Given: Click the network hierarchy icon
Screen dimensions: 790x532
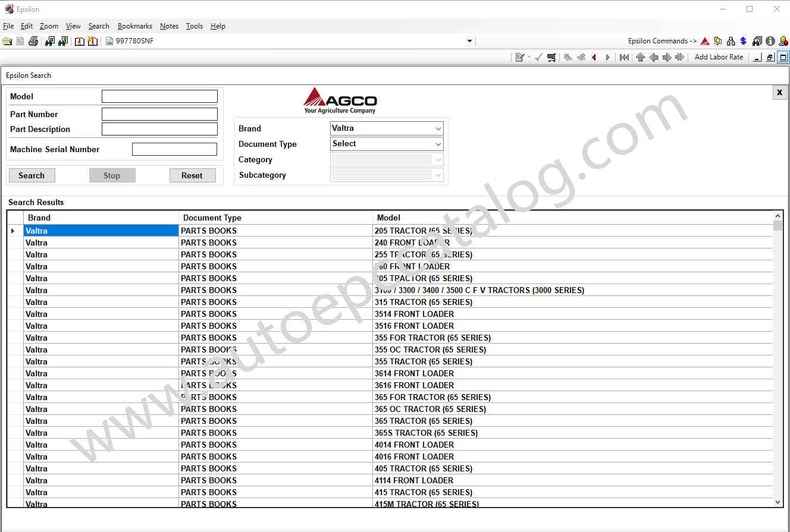Looking at the screenshot, I should 731,41.
